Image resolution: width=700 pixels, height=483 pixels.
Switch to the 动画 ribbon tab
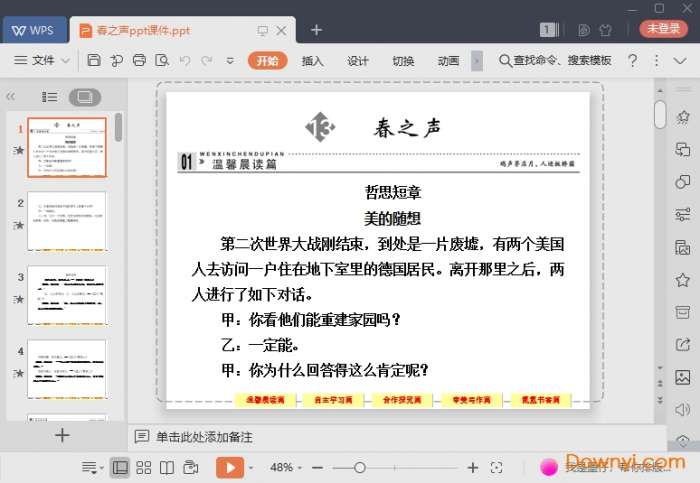click(448, 61)
